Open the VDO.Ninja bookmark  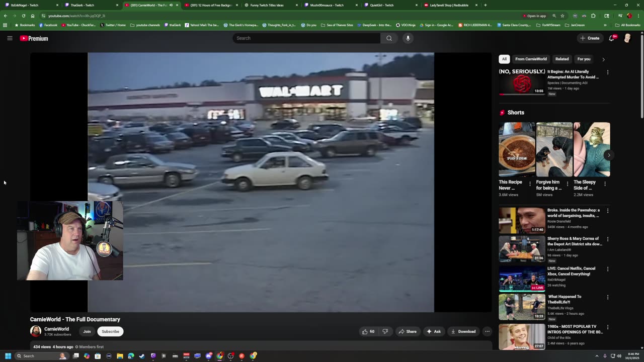pyautogui.click(x=406, y=25)
